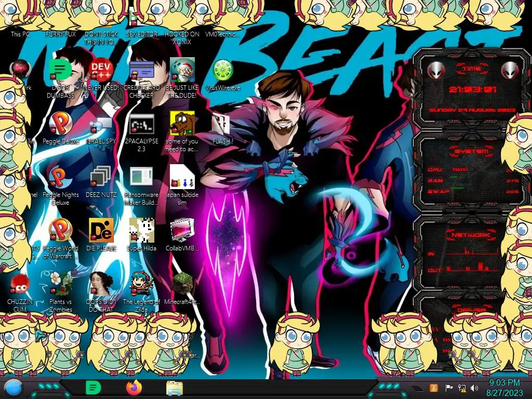
Task: Click the 'HOOKED ON XONIX' icon label
Action: pos(182,38)
